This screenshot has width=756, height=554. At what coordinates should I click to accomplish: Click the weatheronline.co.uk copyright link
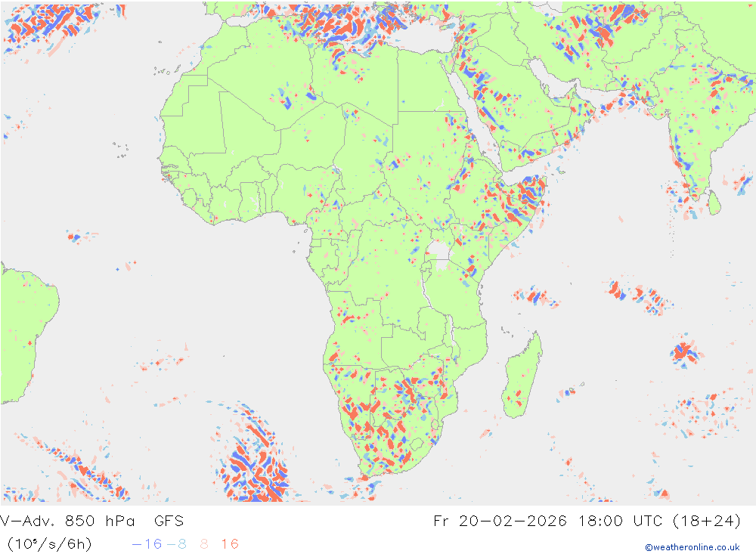point(692,547)
